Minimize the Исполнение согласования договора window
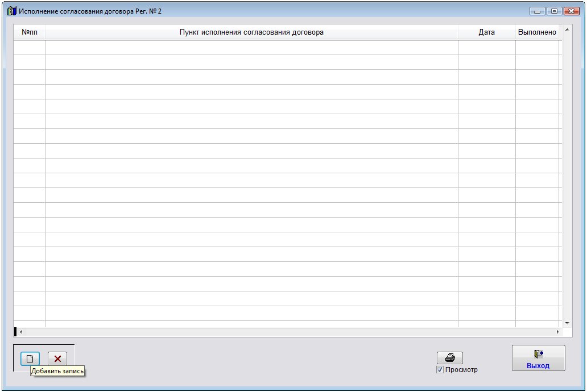 coord(537,11)
